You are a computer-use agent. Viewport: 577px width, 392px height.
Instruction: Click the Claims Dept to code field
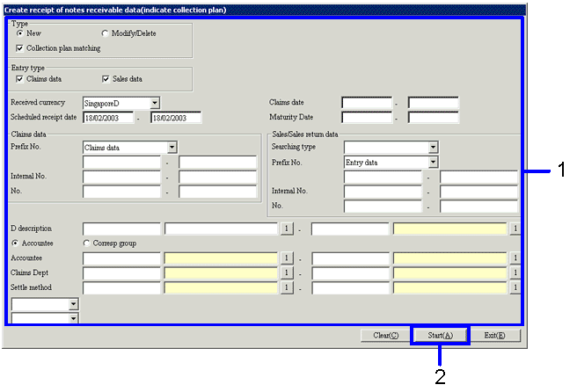click(350, 272)
